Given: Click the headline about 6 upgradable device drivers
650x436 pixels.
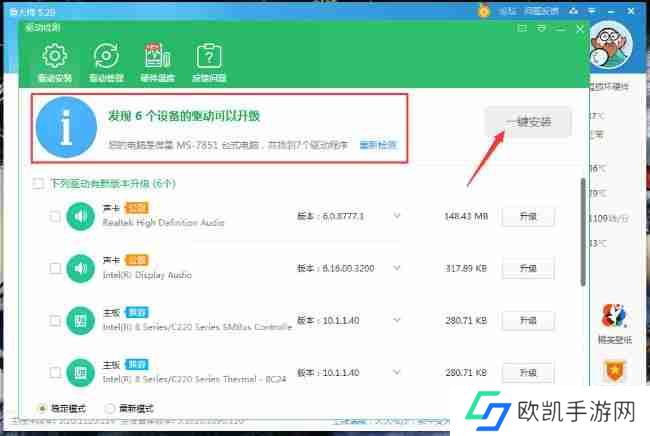Looking at the screenshot, I should [x=184, y=116].
